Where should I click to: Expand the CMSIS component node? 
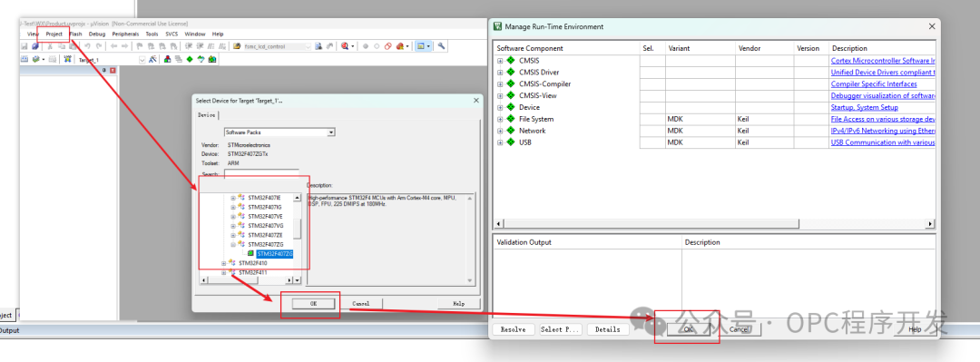tap(500, 61)
